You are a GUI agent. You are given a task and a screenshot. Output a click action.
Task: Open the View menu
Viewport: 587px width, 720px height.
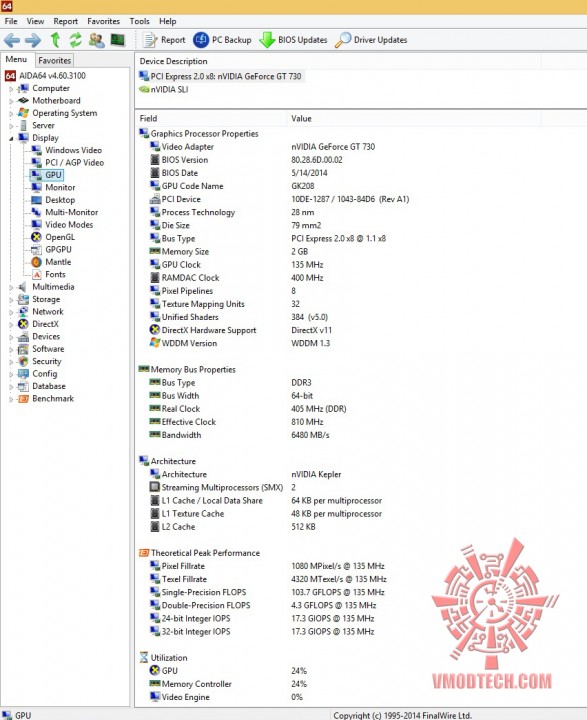coord(35,21)
